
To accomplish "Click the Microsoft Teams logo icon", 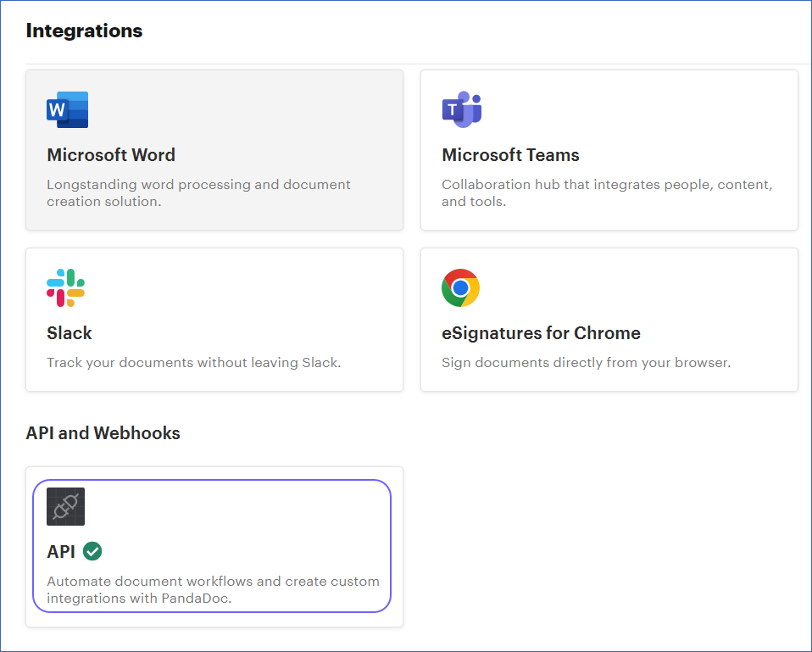I will tap(462, 109).
